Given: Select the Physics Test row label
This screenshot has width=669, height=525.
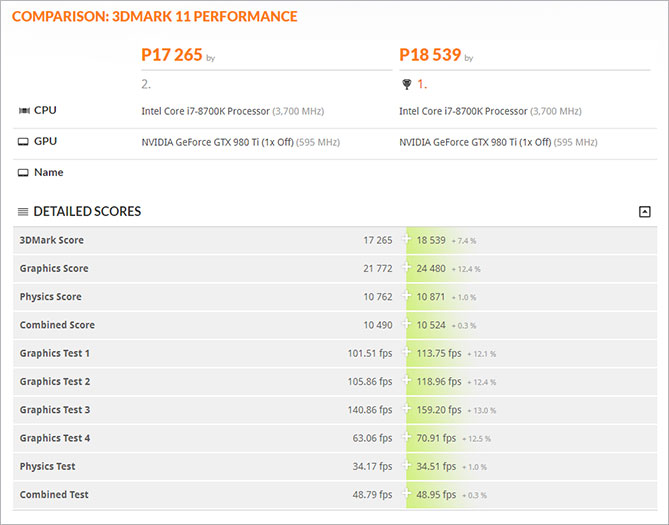Looking at the screenshot, I should pos(47,466).
